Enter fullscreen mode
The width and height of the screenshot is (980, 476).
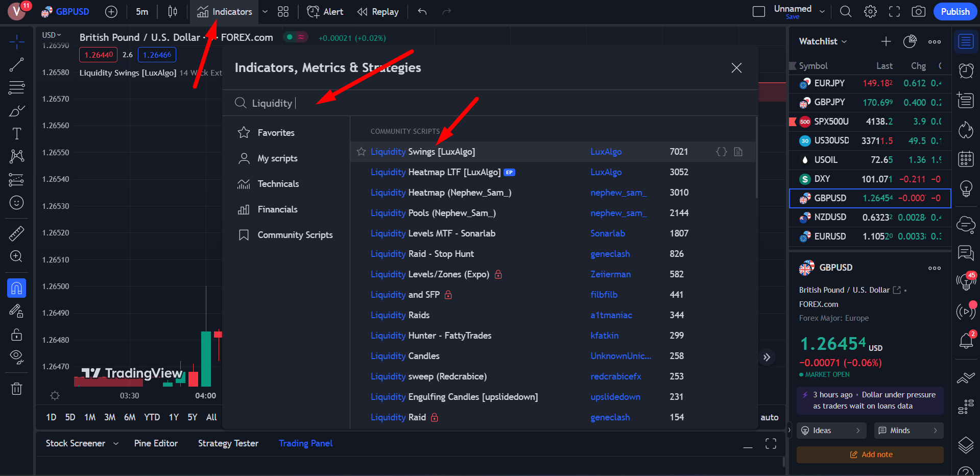click(x=894, y=12)
